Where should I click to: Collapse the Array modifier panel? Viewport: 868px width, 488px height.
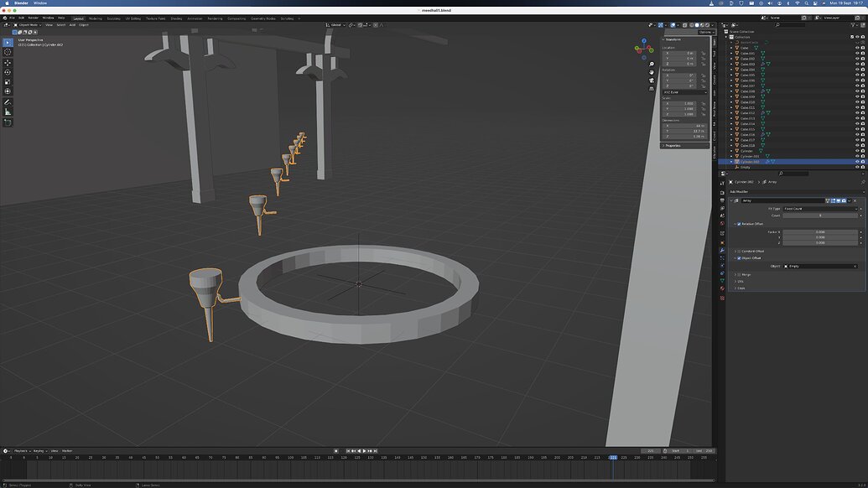tap(731, 201)
